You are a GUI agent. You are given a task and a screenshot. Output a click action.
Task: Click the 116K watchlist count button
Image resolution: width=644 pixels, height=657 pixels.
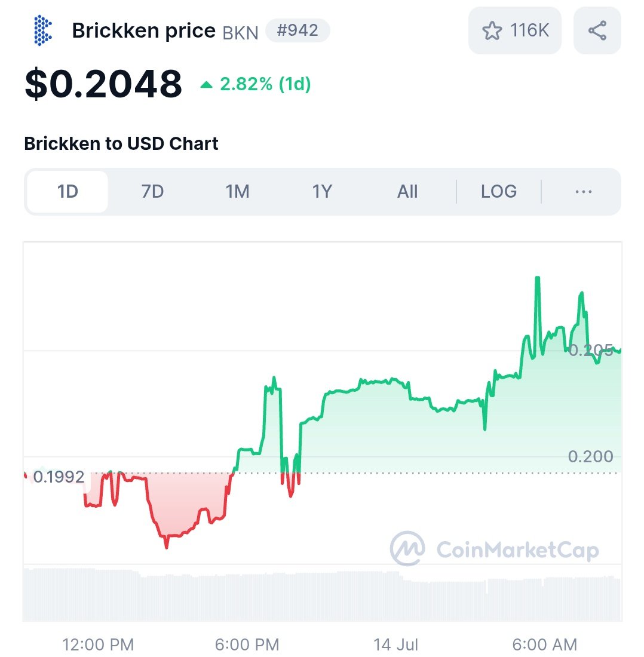click(x=515, y=30)
